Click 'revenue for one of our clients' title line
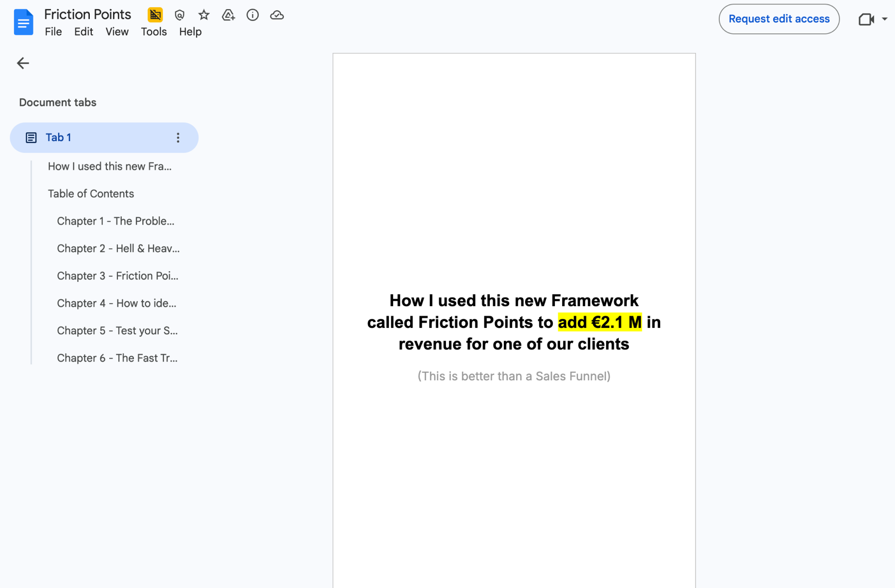 tap(514, 344)
